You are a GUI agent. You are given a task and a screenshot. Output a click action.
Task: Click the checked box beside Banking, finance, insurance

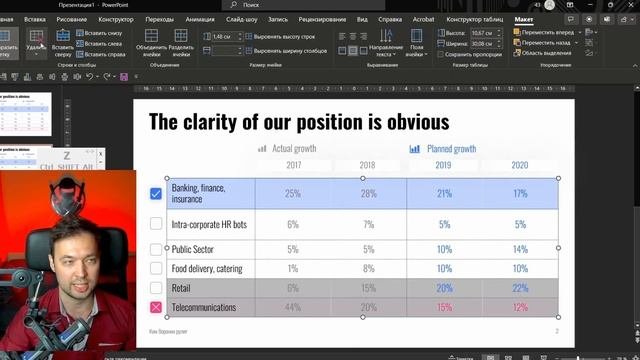[156, 193]
